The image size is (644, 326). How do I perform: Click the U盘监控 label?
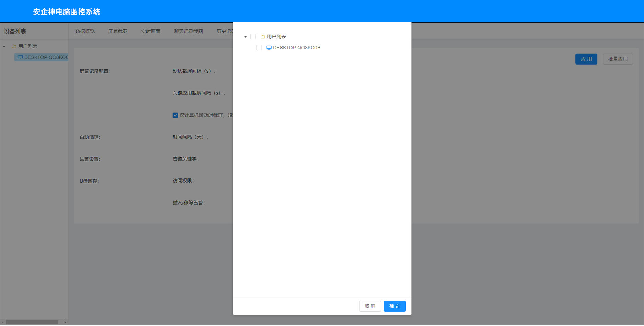[x=89, y=181]
